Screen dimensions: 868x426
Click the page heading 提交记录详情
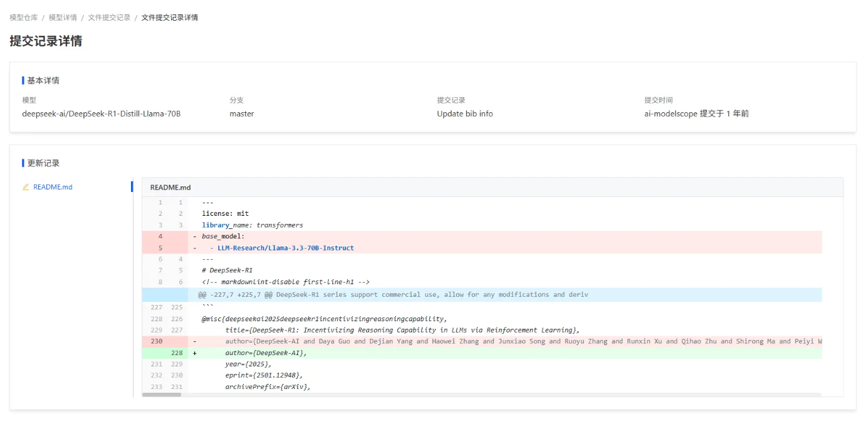point(46,41)
